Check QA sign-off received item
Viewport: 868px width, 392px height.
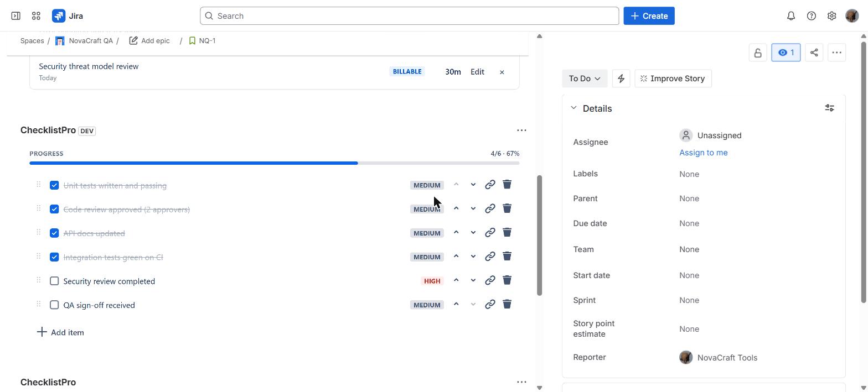click(x=54, y=305)
